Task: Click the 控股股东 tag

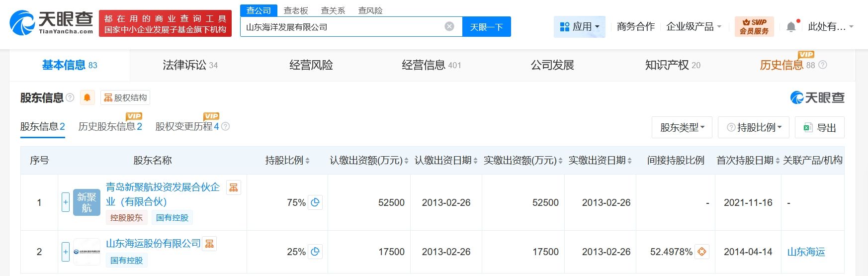Action: (x=126, y=217)
